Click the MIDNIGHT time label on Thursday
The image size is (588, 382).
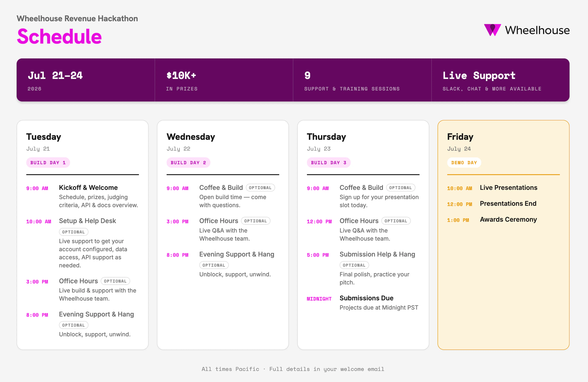pos(319,299)
